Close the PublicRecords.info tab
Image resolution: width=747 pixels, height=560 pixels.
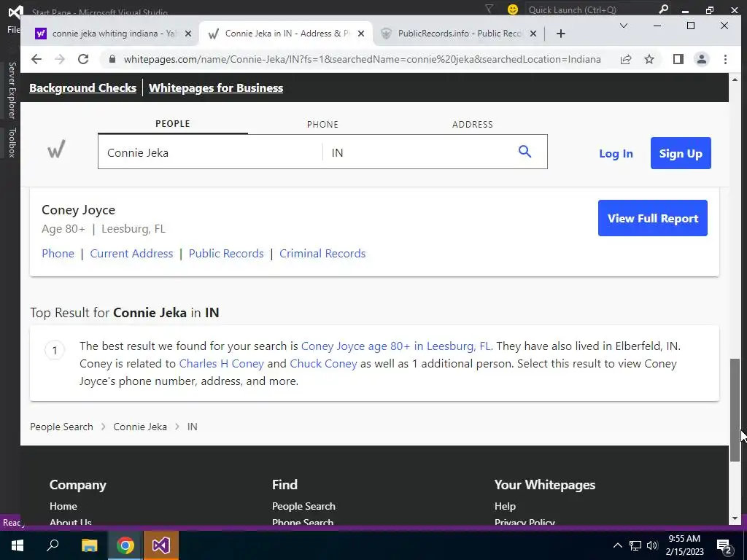pos(533,34)
